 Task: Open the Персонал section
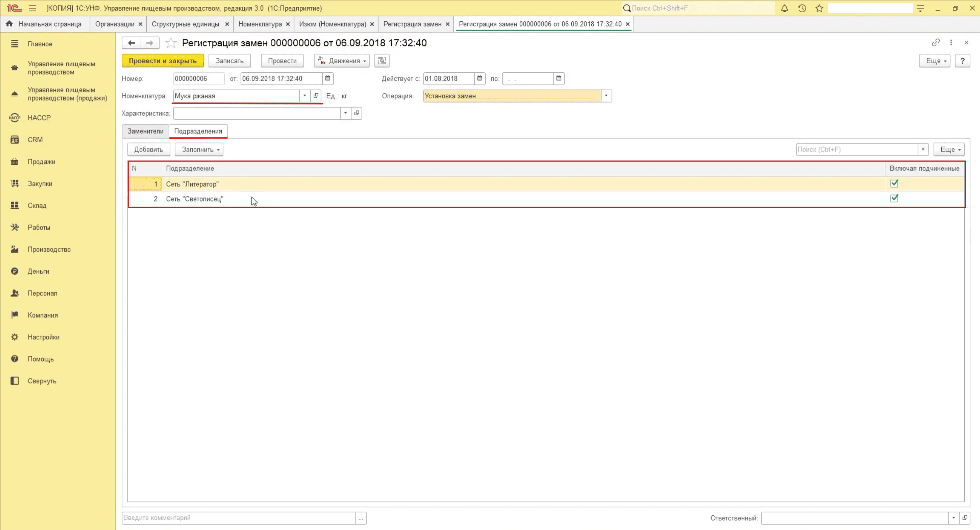pos(43,293)
